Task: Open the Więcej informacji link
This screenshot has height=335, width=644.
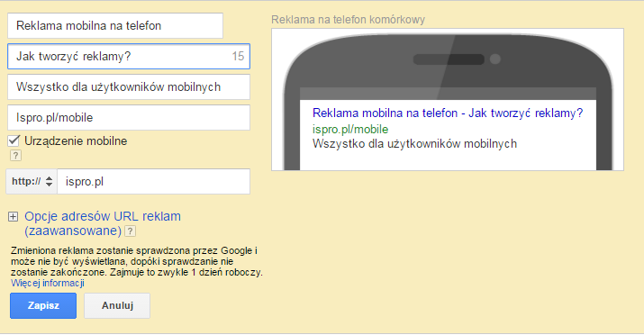Action: click(x=48, y=284)
